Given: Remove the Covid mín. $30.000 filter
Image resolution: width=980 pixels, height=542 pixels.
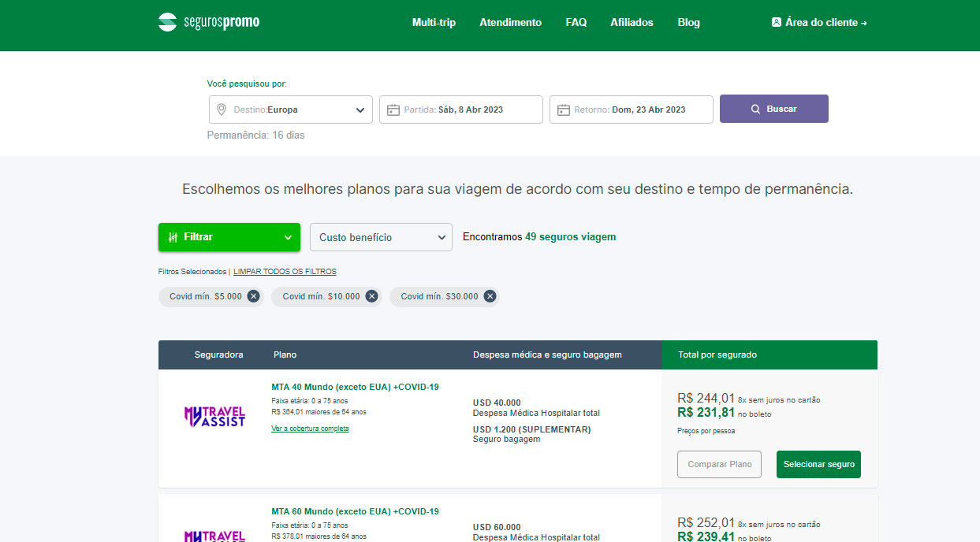Looking at the screenshot, I should coord(490,296).
